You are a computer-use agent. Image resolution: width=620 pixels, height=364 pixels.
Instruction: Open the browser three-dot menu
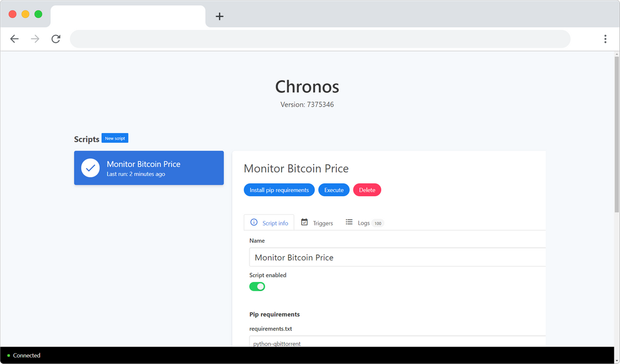tap(605, 39)
